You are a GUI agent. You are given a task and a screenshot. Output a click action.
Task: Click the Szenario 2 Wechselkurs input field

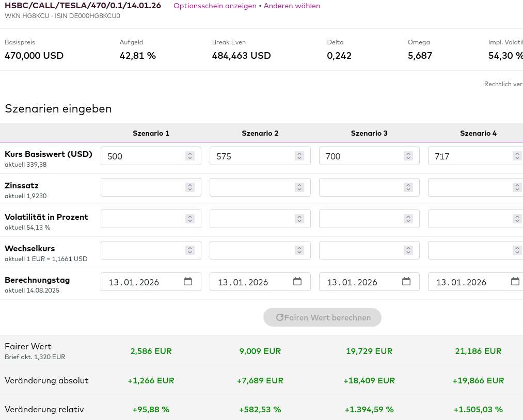tap(251, 250)
